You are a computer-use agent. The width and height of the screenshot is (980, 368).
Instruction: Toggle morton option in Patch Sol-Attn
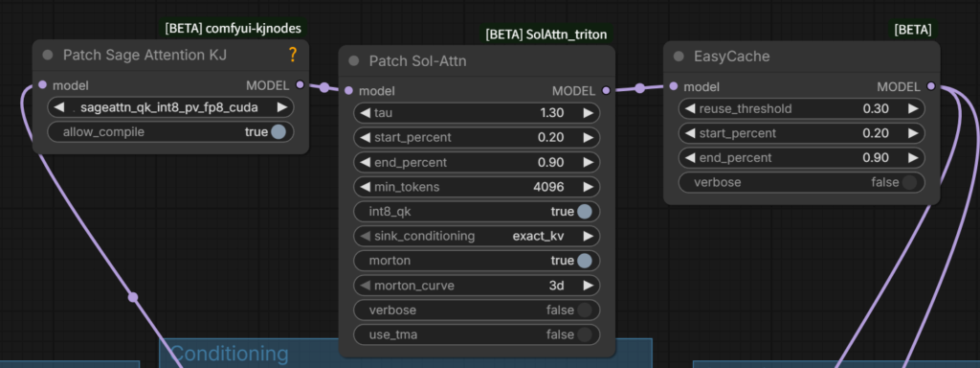(x=477, y=261)
